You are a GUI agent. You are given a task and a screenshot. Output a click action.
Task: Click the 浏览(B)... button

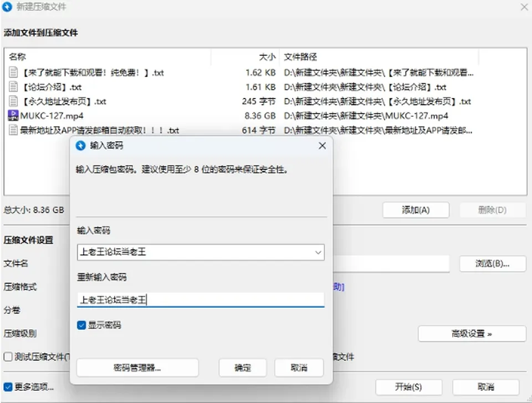pos(493,263)
